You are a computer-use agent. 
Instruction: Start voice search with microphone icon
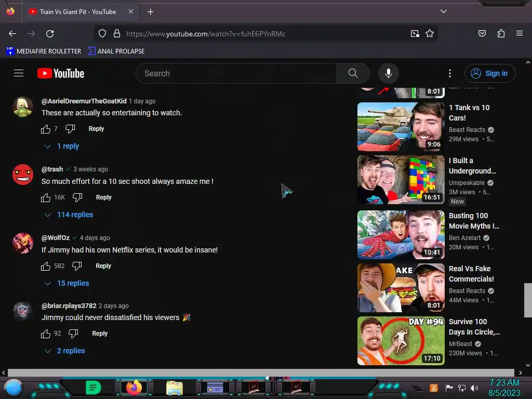pyautogui.click(x=389, y=73)
